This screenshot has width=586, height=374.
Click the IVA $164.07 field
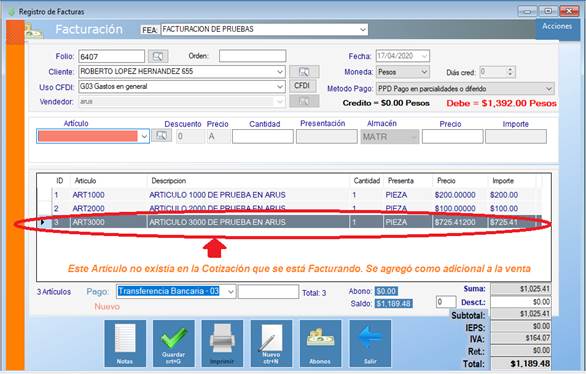[521, 339]
